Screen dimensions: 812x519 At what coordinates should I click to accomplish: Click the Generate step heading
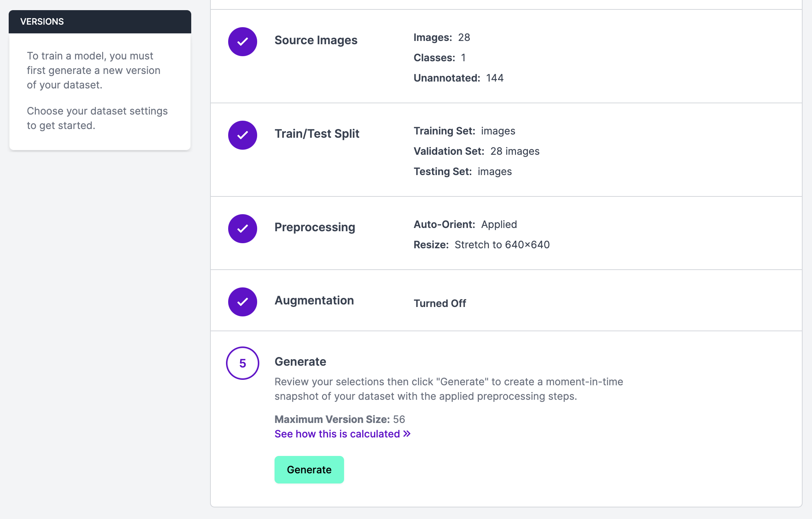click(300, 362)
